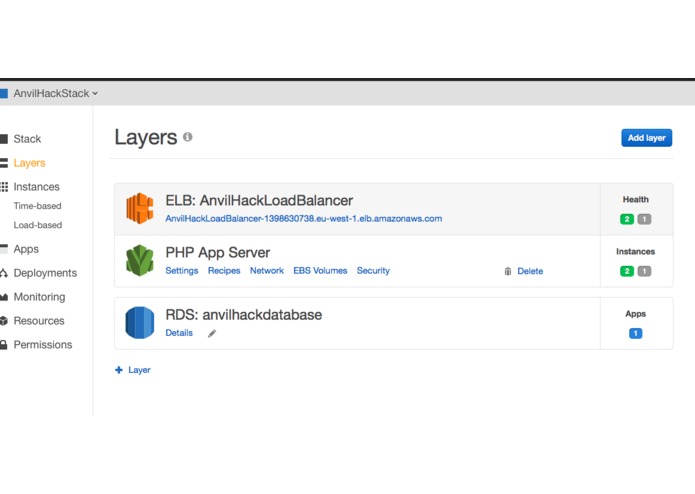Image resolution: width=695 pixels, height=494 pixels.
Task: Click the blue RDS database icon
Action: coord(140,323)
